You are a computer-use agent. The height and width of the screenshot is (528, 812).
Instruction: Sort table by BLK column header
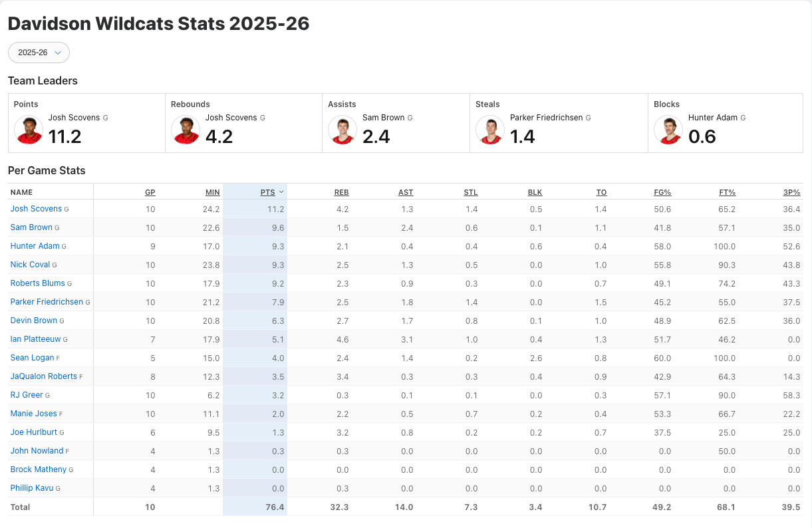point(535,192)
